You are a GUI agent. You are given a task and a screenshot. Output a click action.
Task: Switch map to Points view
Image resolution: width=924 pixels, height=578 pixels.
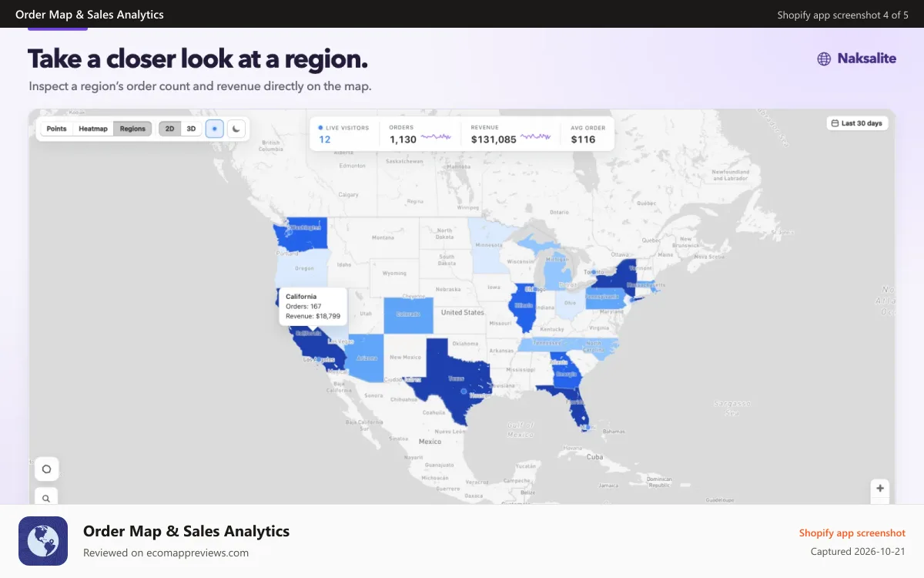(x=56, y=129)
